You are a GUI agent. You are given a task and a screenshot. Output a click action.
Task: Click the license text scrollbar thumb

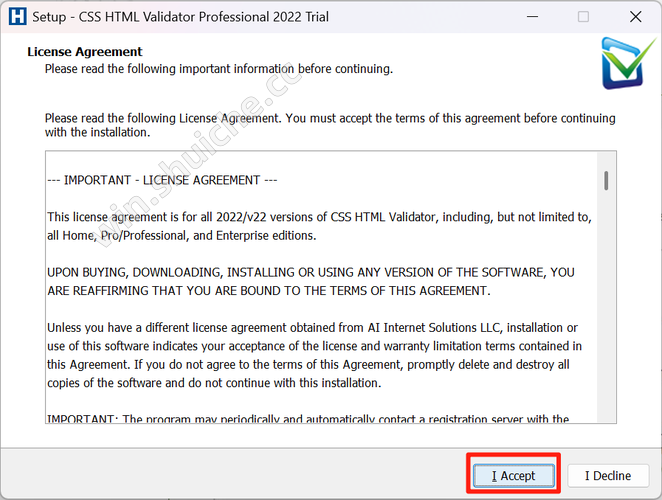[606, 180]
